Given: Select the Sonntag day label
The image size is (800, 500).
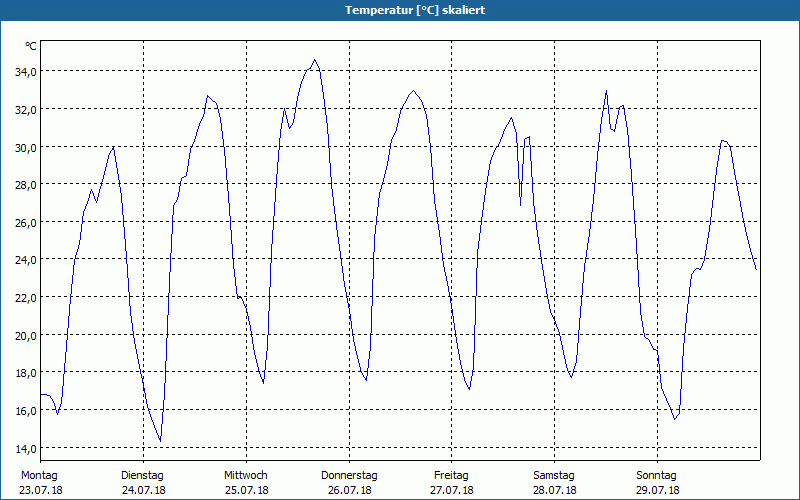Looking at the screenshot, I should tap(656, 476).
